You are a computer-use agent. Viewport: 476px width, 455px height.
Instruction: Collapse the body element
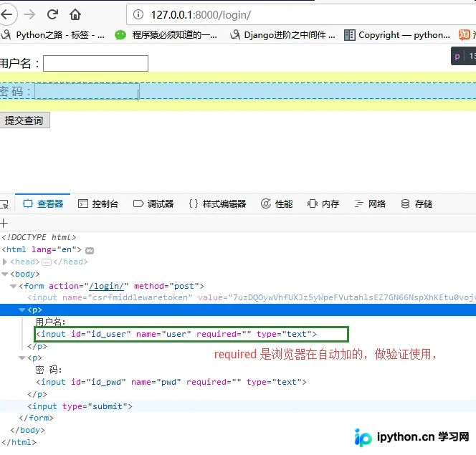[x=4, y=274]
